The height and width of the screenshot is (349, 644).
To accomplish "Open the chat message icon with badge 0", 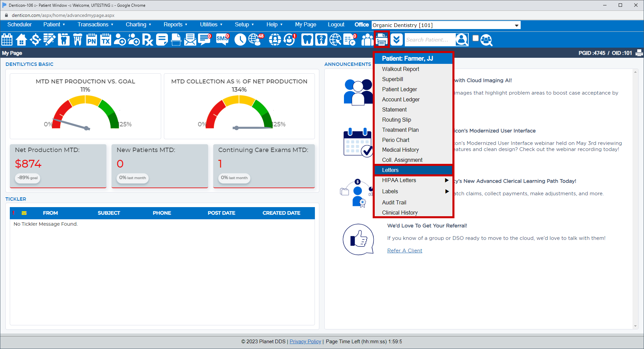I will 205,40.
